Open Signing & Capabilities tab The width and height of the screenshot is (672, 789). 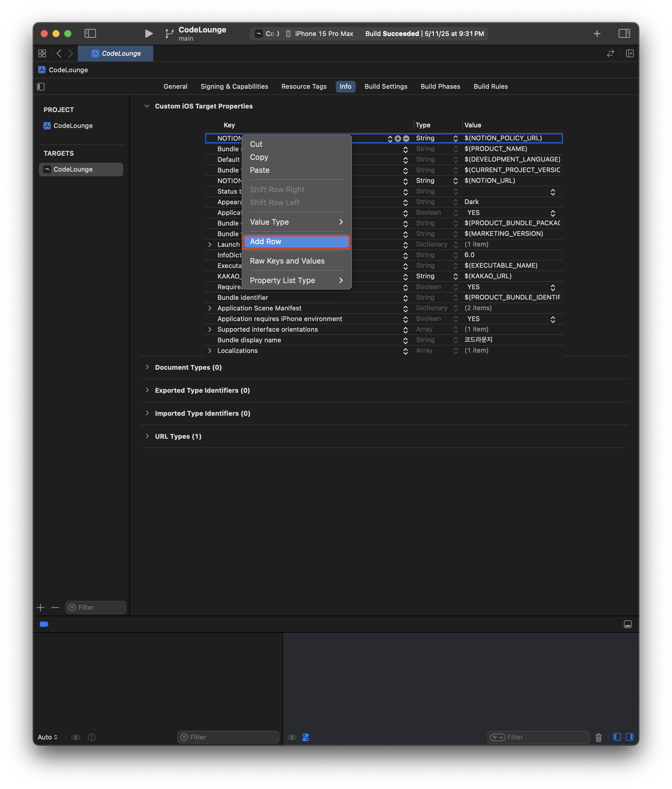(x=234, y=86)
